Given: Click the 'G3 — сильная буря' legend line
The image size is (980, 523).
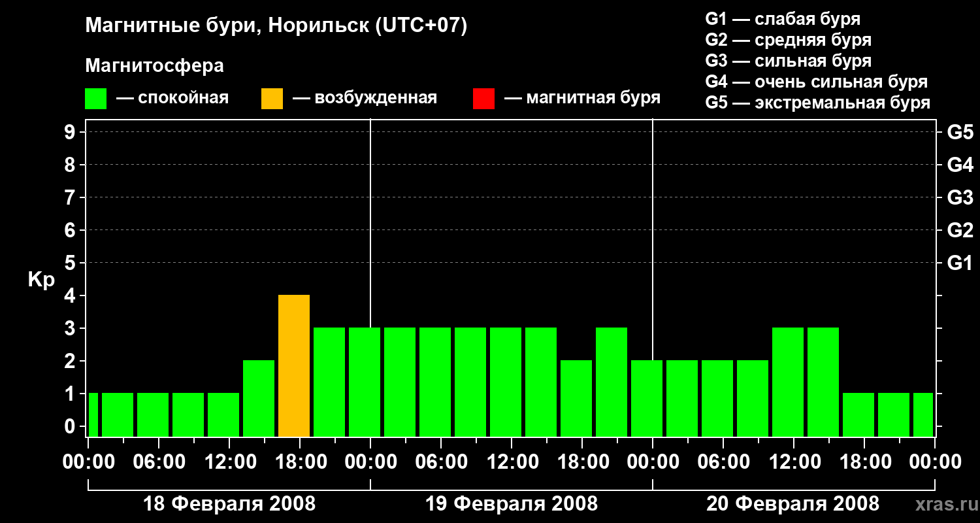Looking at the screenshot, I should (789, 61).
